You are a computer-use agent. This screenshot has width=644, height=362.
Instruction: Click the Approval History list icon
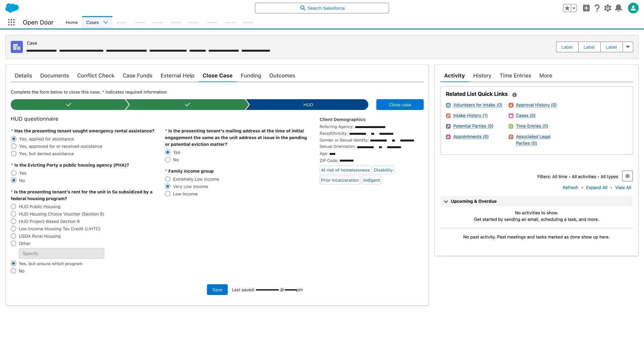pos(511,105)
